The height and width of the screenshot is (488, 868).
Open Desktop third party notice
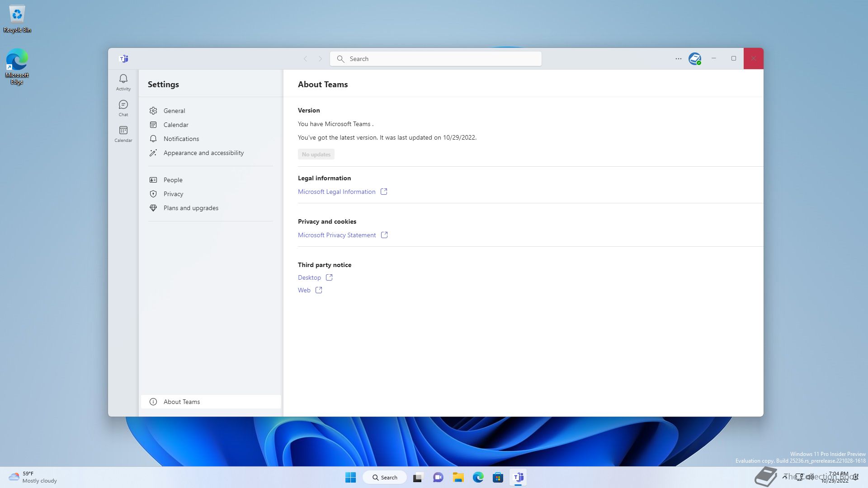click(309, 277)
